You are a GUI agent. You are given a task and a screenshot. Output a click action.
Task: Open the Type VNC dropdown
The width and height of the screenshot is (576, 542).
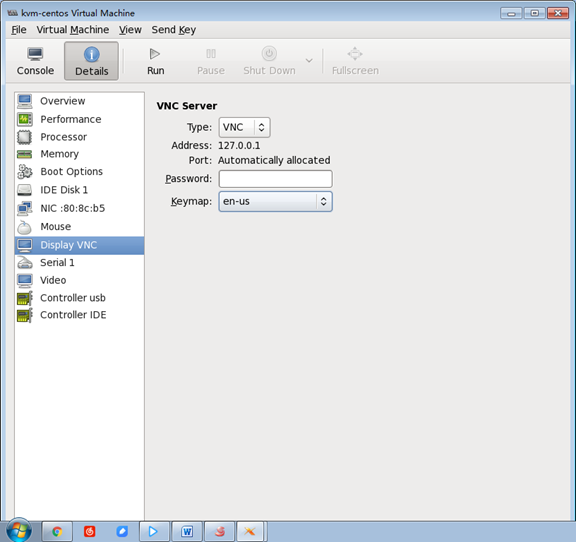[x=244, y=128]
